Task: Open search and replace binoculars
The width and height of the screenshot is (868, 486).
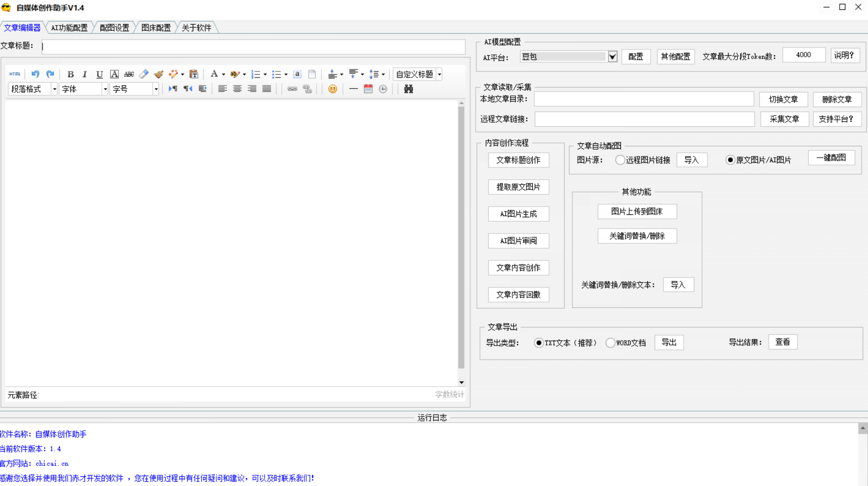Action: pyautogui.click(x=409, y=89)
